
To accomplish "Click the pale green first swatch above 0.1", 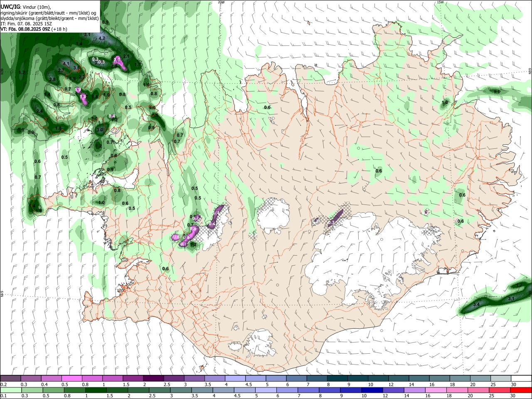I will click(x=11, y=390).
